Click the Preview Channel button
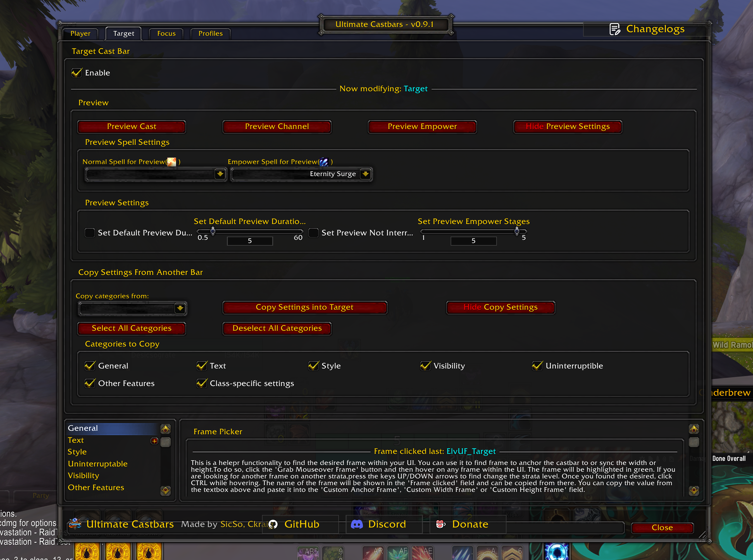Image resolution: width=753 pixels, height=560 pixels. [277, 127]
